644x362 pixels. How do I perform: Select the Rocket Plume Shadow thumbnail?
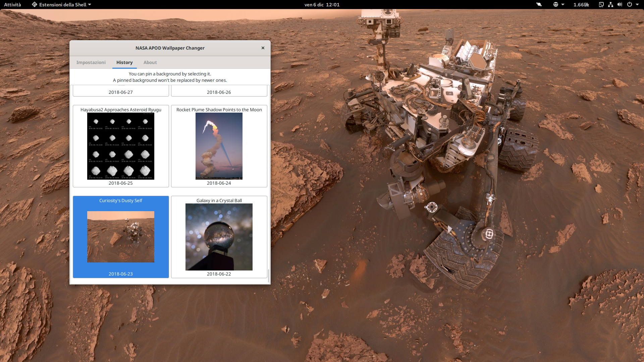coord(219,146)
